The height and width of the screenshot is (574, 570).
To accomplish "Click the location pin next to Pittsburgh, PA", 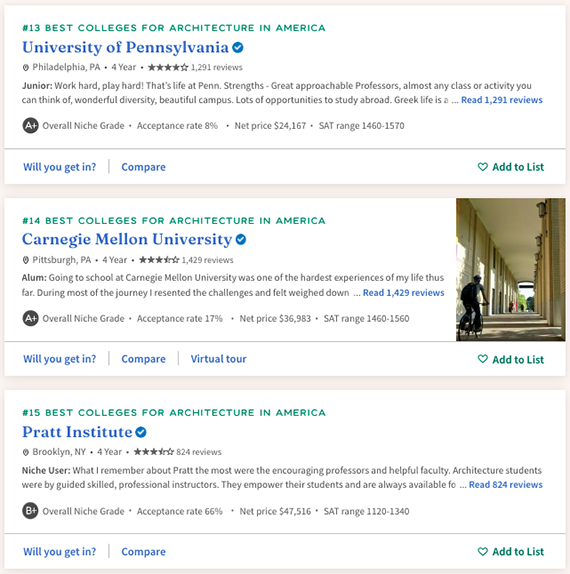I will pos(26,260).
